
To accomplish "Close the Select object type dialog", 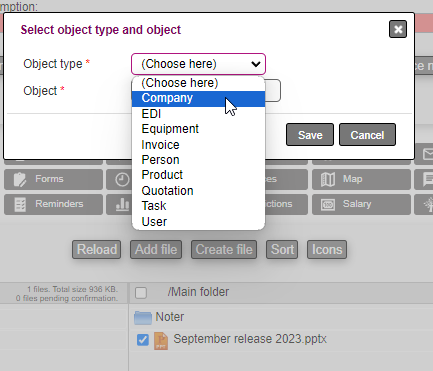I will pos(398,29).
